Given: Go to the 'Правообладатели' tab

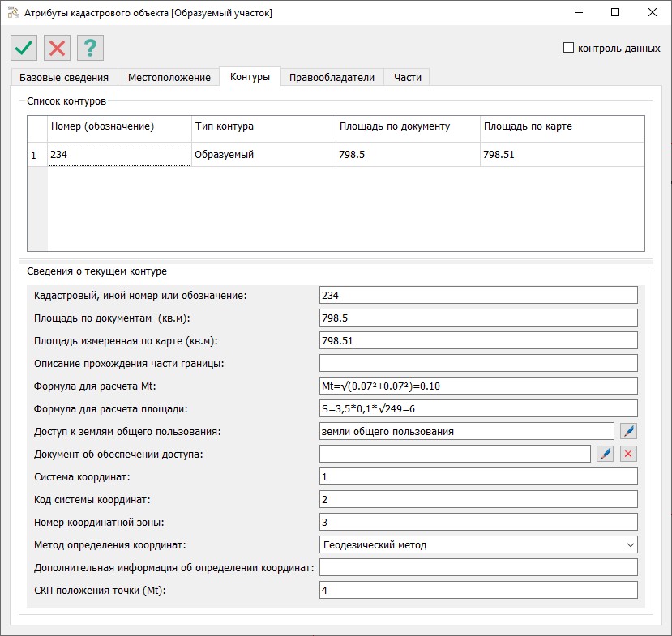Looking at the screenshot, I should click(x=332, y=78).
